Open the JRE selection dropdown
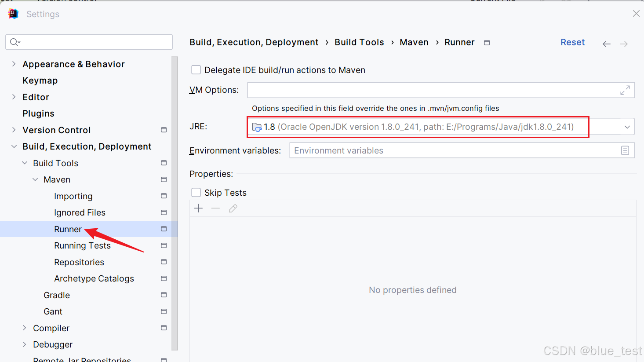The image size is (644, 362). 627,127
